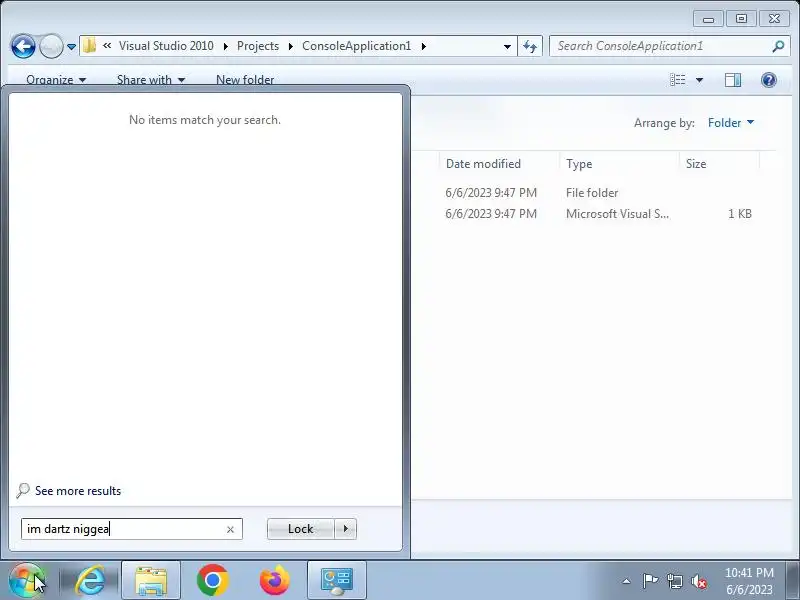This screenshot has width=800, height=600.
Task: Open the Share with menu
Action: point(151,80)
